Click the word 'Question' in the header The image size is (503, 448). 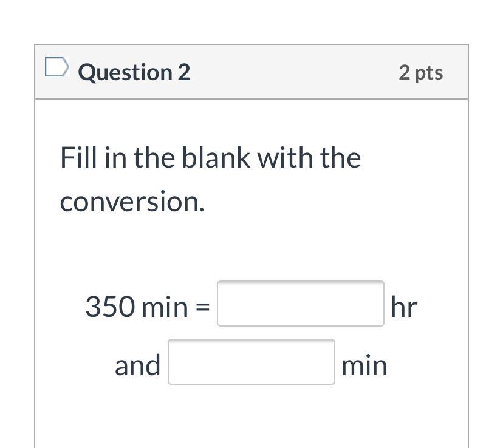[126, 72]
